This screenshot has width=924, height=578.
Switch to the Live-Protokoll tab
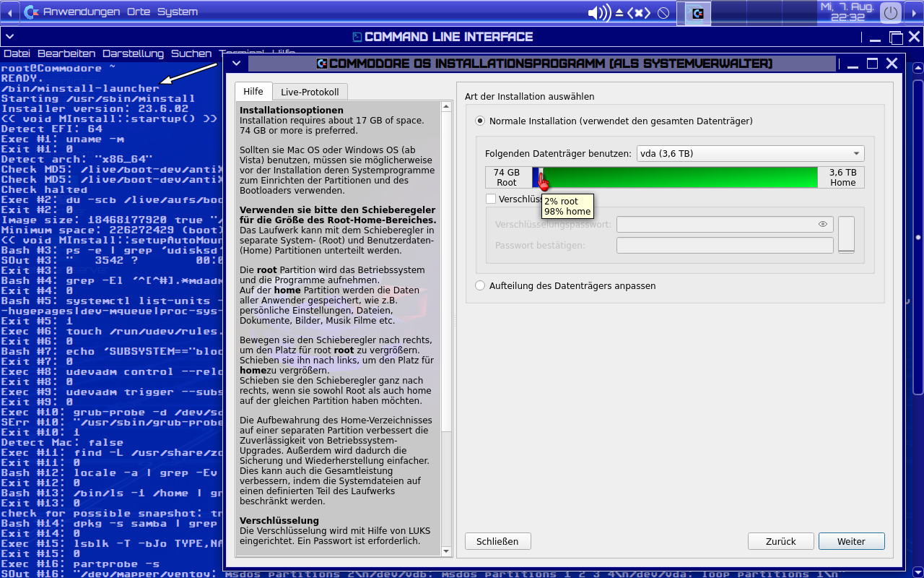tap(310, 92)
